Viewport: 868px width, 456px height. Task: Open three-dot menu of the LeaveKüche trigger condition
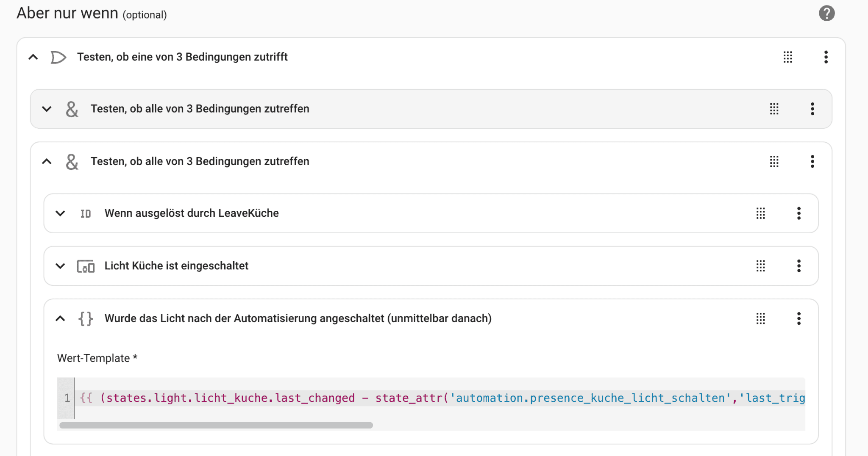(x=798, y=213)
